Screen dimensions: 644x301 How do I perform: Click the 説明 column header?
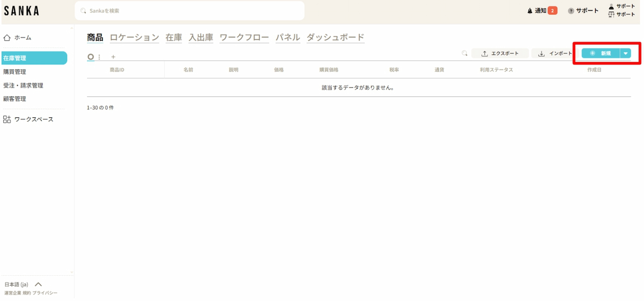234,70
